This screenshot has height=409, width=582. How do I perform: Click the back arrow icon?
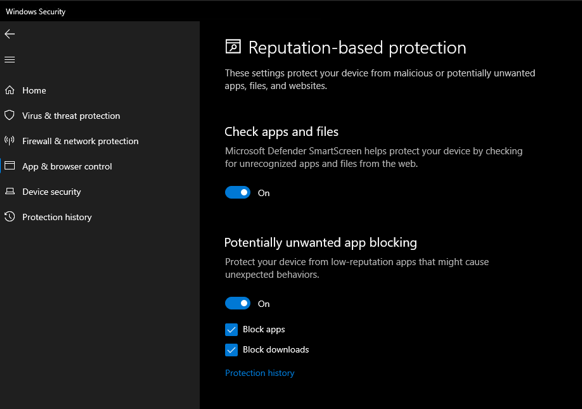(10, 34)
